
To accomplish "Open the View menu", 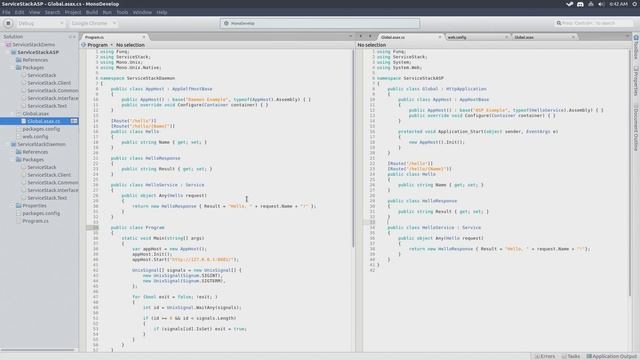I will [34, 12].
